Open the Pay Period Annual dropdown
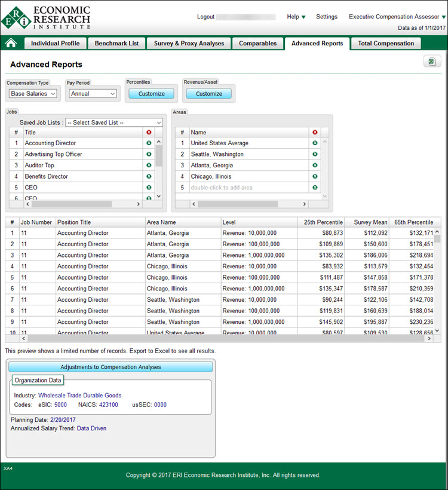This screenshot has height=490, width=448. coord(93,94)
